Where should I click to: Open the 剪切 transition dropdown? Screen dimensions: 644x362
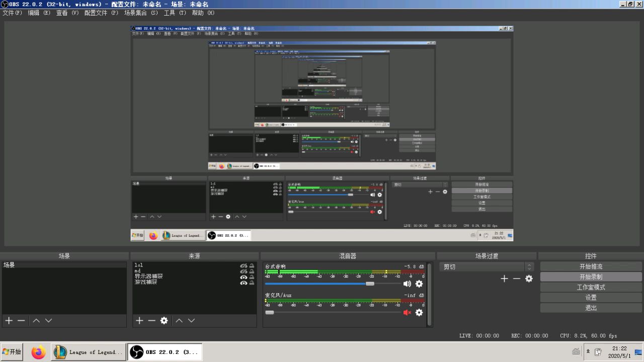(x=486, y=267)
